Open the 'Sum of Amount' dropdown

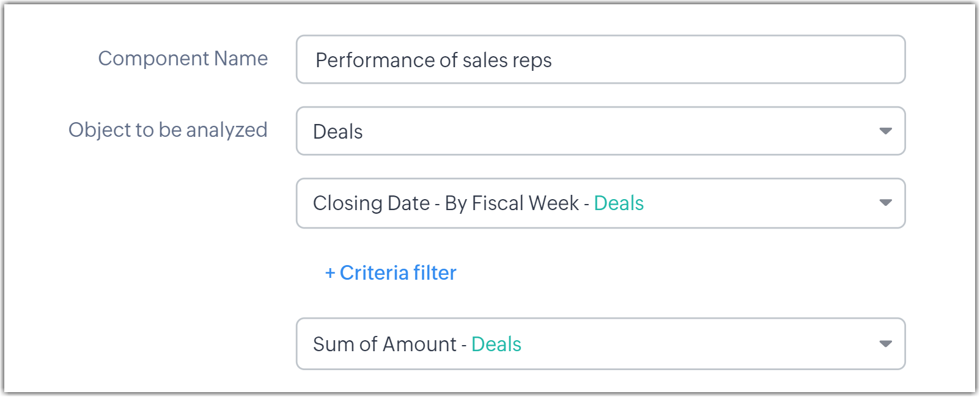pos(600,344)
